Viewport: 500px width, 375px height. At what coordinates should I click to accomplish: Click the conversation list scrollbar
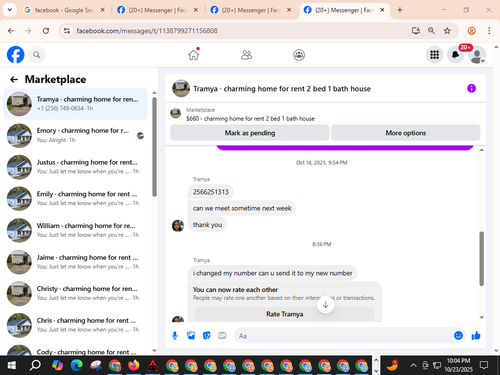[154, 147]
